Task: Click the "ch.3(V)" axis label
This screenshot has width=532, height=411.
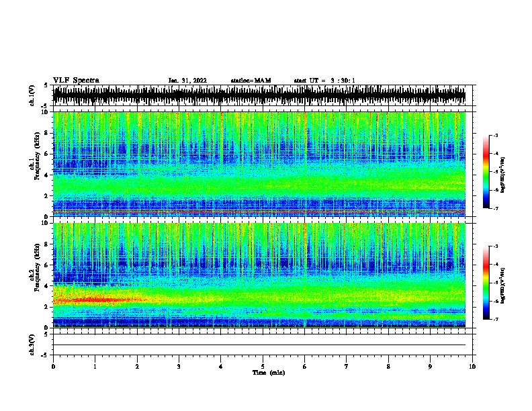Action: (x=32, y=345)
